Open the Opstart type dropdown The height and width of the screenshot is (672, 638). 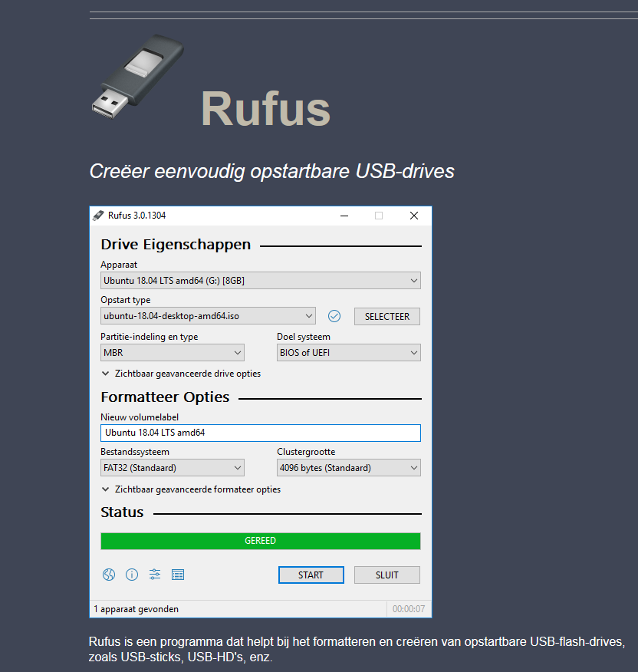(209, 316)
